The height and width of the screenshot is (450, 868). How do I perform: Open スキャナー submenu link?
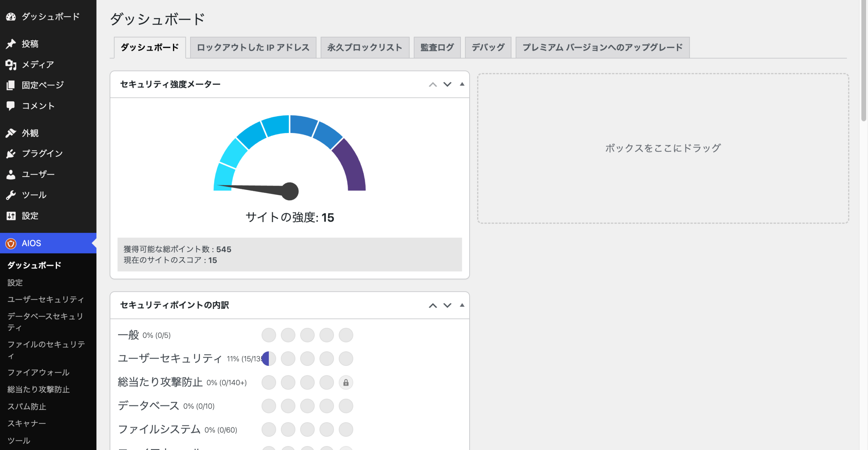(x=27, y=423)
